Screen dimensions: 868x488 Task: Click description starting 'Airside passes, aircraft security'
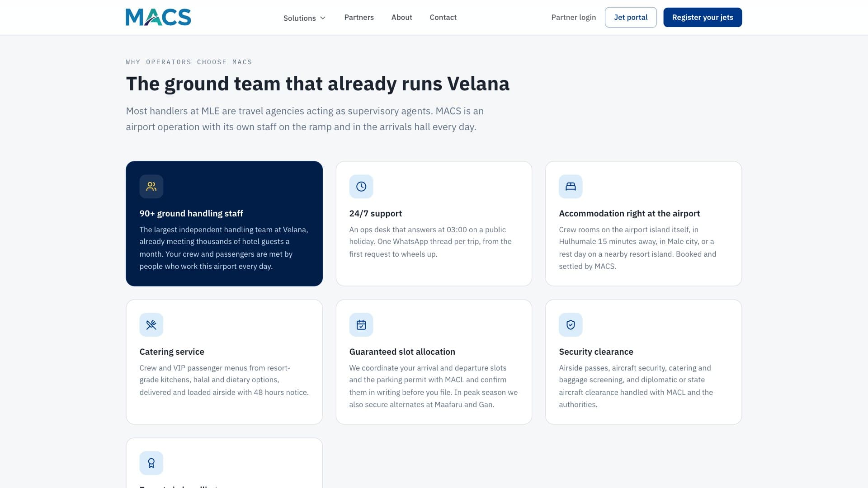(x=636, y=386)
